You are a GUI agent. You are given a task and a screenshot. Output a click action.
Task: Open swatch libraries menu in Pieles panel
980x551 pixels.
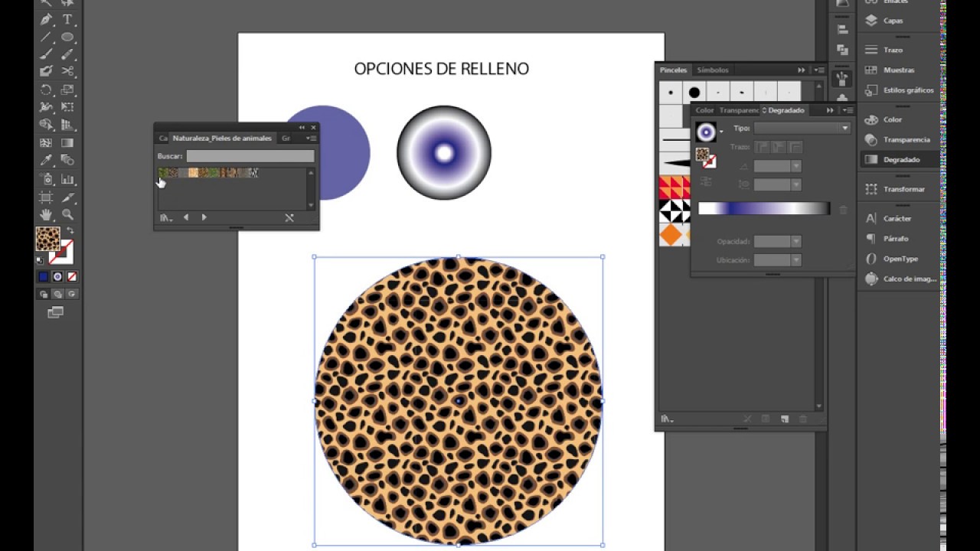(165, 218)
